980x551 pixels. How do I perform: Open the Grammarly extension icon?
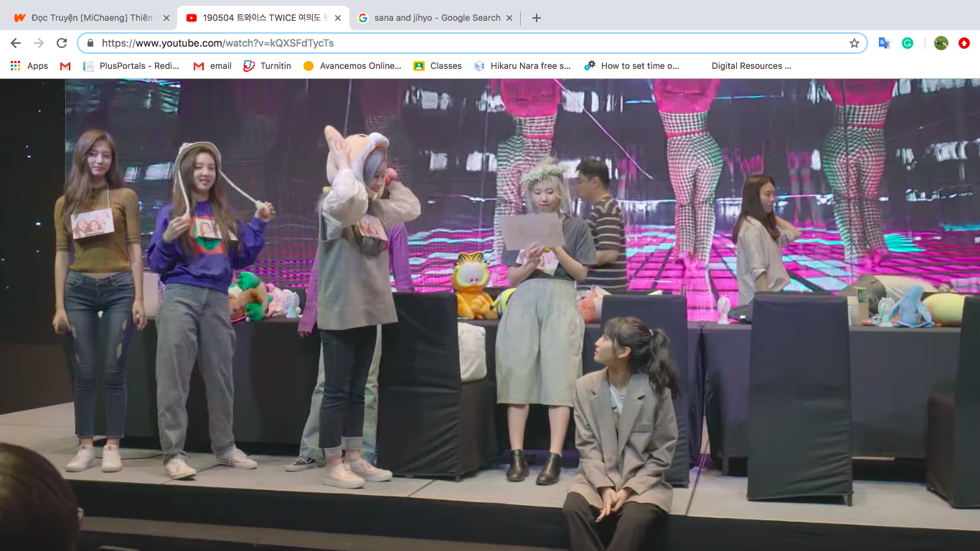click(x=908, y=43)
